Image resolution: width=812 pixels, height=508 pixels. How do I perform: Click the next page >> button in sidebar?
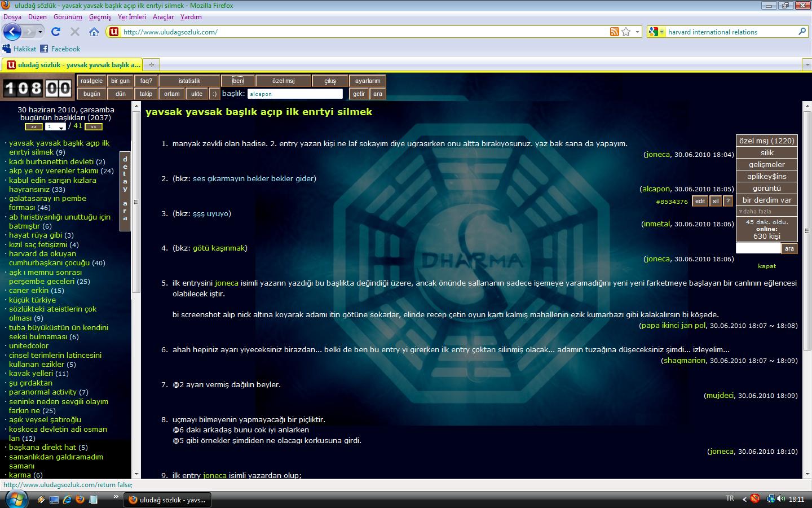(x=94, y=127)
